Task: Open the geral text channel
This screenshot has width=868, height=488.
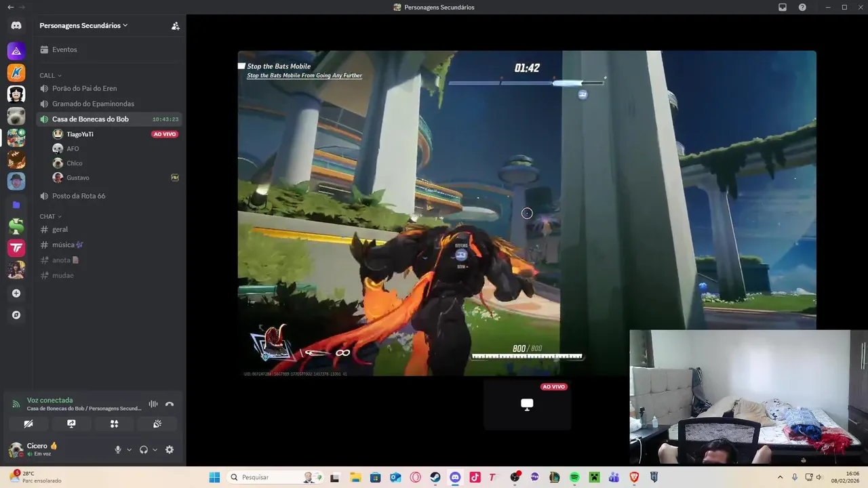Action: tap(108, 229)
